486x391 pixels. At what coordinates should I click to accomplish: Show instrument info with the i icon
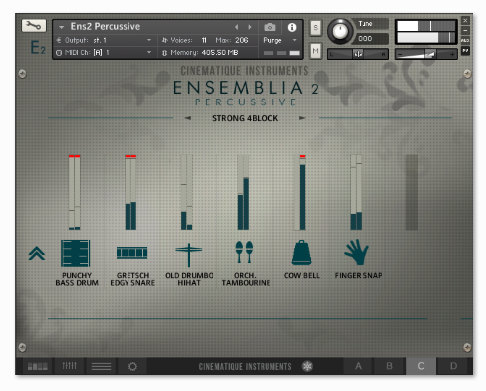(x=292, y=27)
